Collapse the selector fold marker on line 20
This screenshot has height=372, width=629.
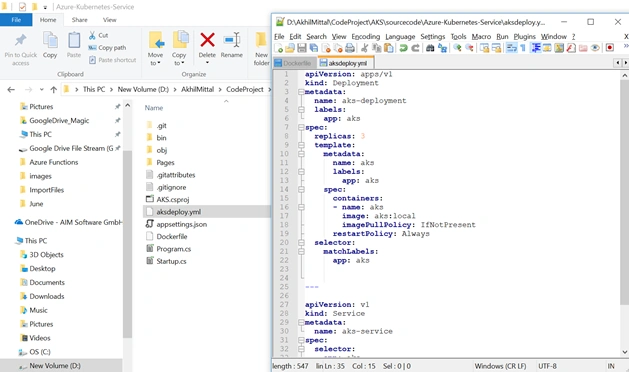tap(301, 242)
